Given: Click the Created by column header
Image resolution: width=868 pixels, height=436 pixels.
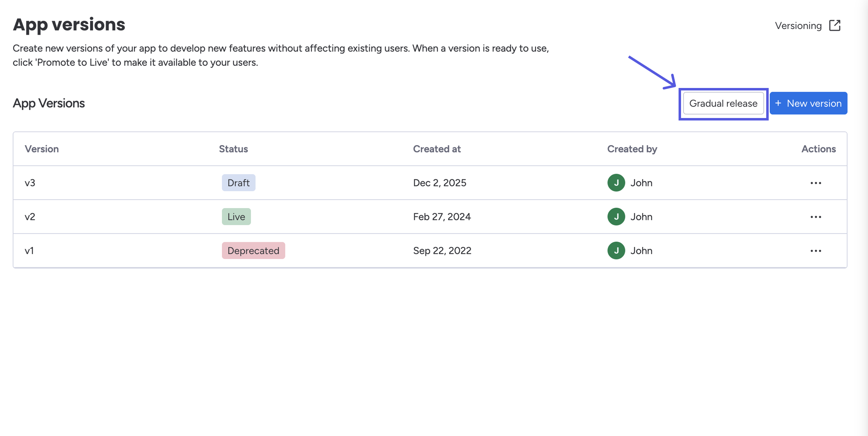Looking at the screenshot, I should click(632, 149).
